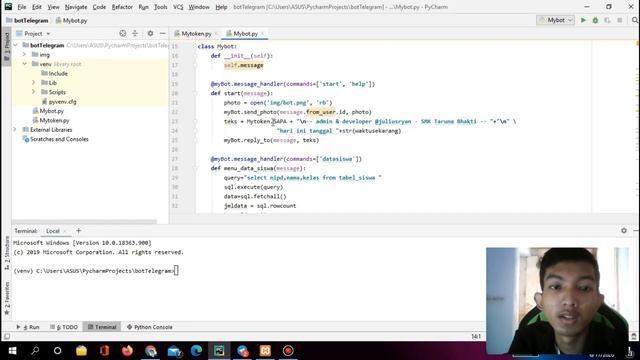The width and height of the screenshot is (640, 360).
Task: Expand the Lib folder
Action: (34, 83)
